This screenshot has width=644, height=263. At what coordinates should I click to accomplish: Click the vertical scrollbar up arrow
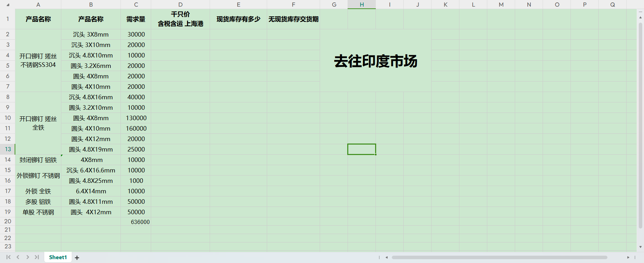pos(640,17)
